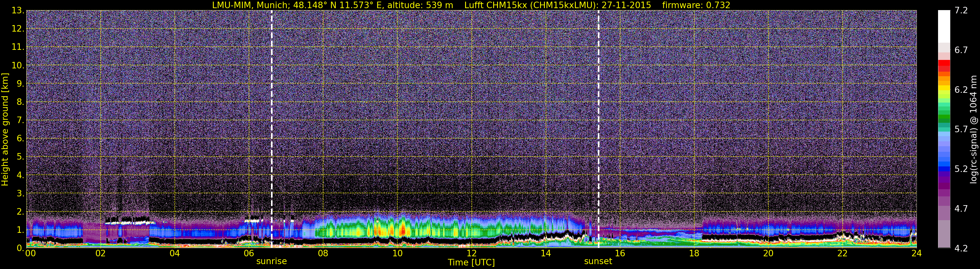Click the colorbar value label 6.7
The width and height of the screenshot is (980, 269).
[961, 50]
